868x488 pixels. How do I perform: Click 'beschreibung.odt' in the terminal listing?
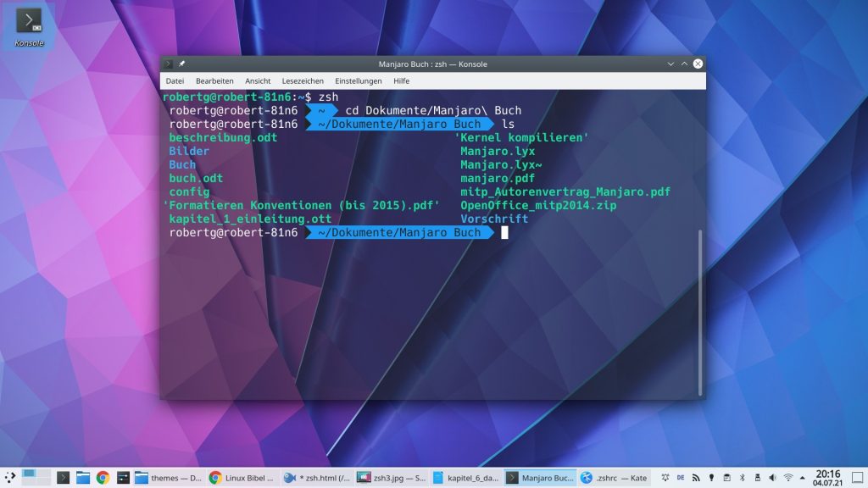coord(223,138)
